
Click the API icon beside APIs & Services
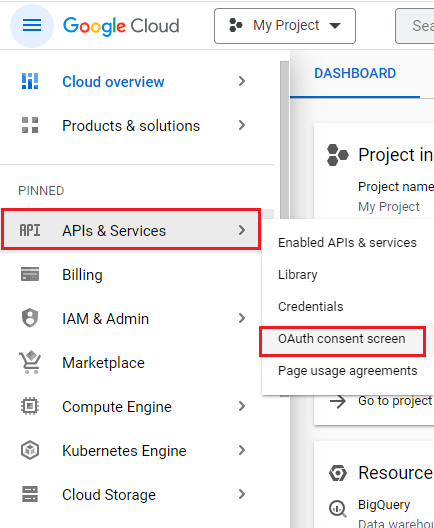click(30, 230)
